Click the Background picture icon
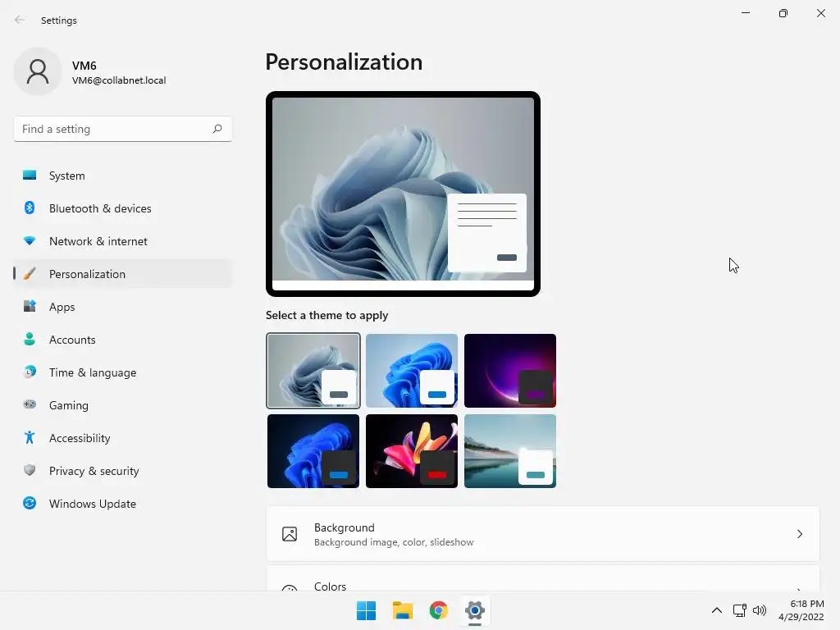Image resolution: width=840 pixels, height=630 pixels. (x=290, y=534)
